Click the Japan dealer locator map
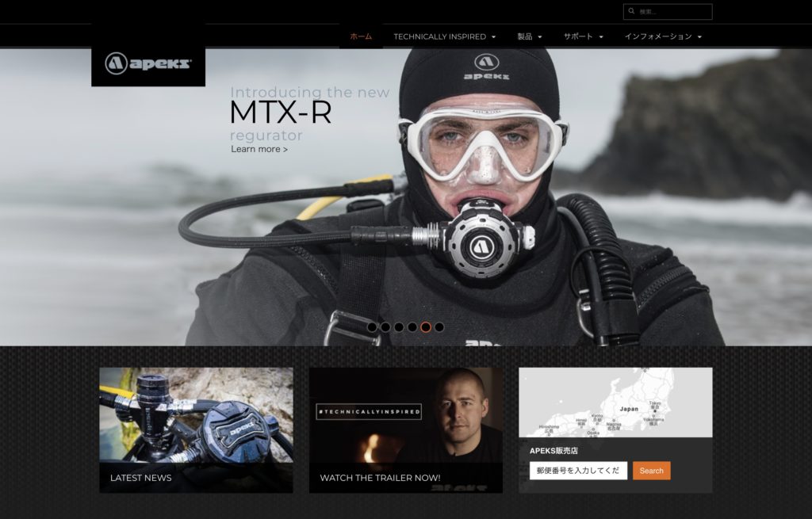This screenshot has height=519, width=812. [615, 403]
